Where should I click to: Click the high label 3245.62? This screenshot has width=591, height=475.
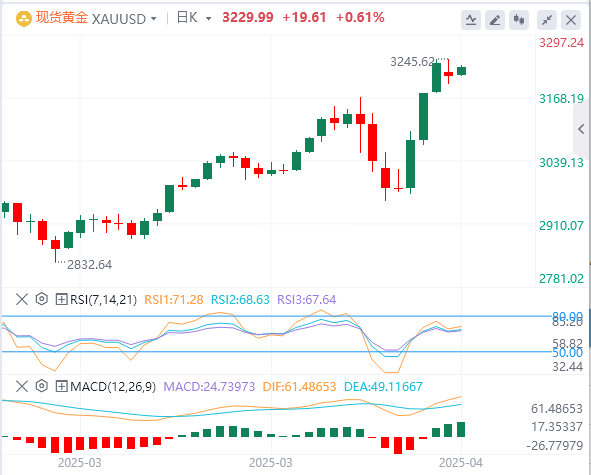[412, 61]
